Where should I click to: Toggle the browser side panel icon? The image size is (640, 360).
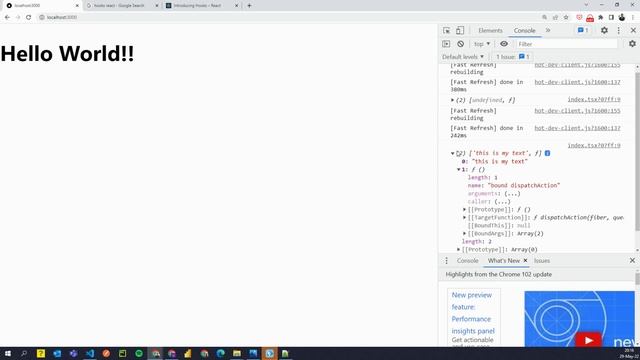coord(611,17)
